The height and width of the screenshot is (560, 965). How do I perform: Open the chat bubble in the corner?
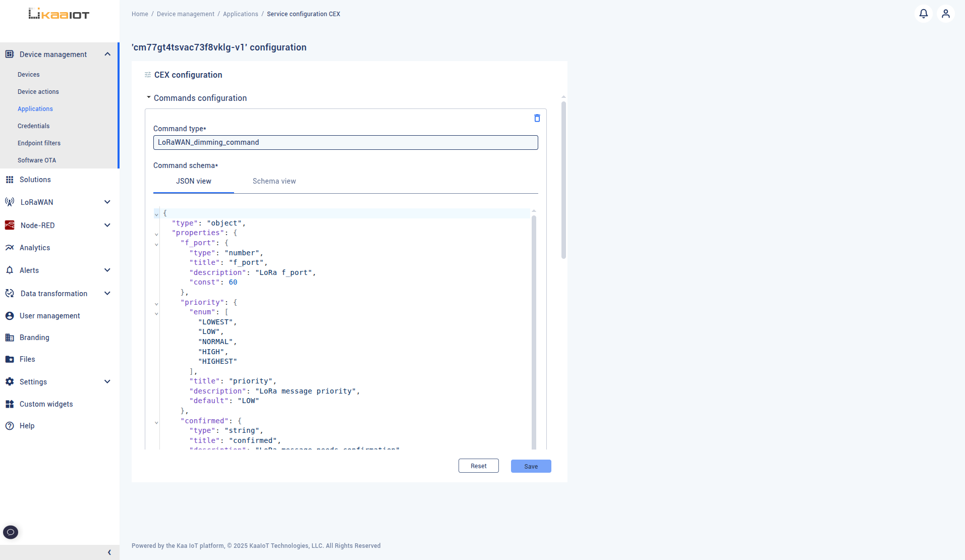tap(11, 532)
